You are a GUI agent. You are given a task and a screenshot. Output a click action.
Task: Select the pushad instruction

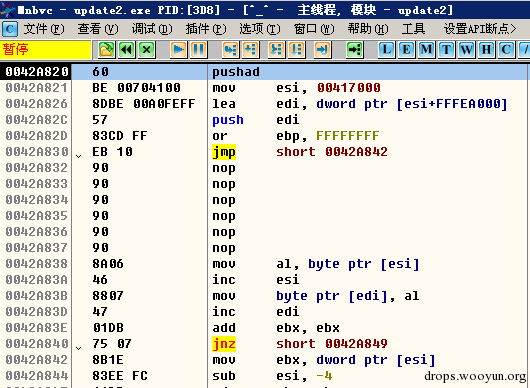click(236, 72)
